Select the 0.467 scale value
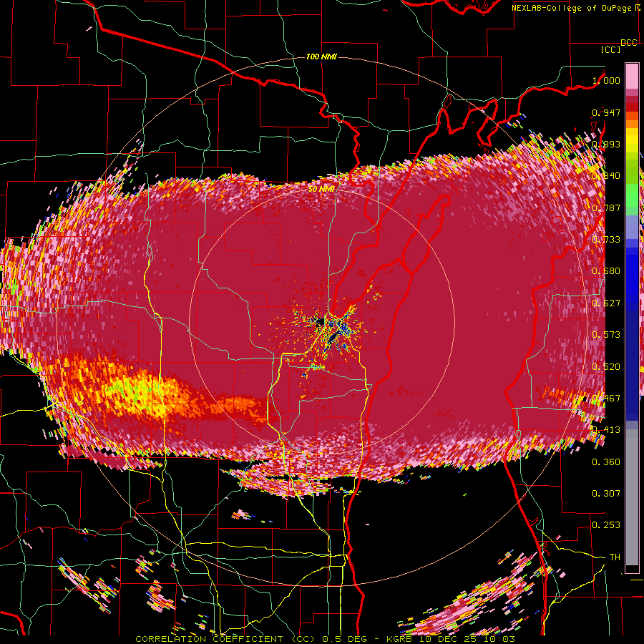The image size is (644, 644). (x=606, y=399)
